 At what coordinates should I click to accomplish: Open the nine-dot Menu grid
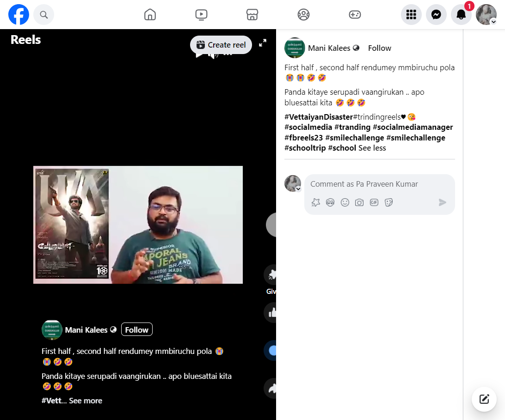(411, 14)
